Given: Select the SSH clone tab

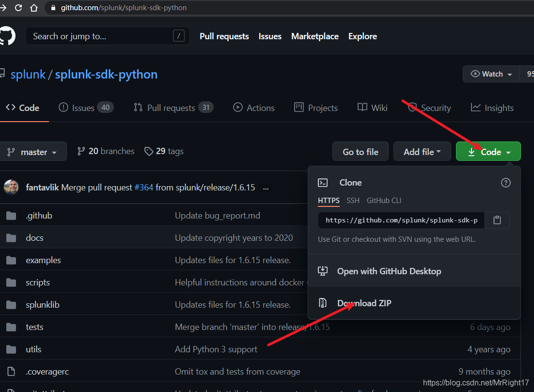Looking at the screenshot, I should (x=353, y=200).
